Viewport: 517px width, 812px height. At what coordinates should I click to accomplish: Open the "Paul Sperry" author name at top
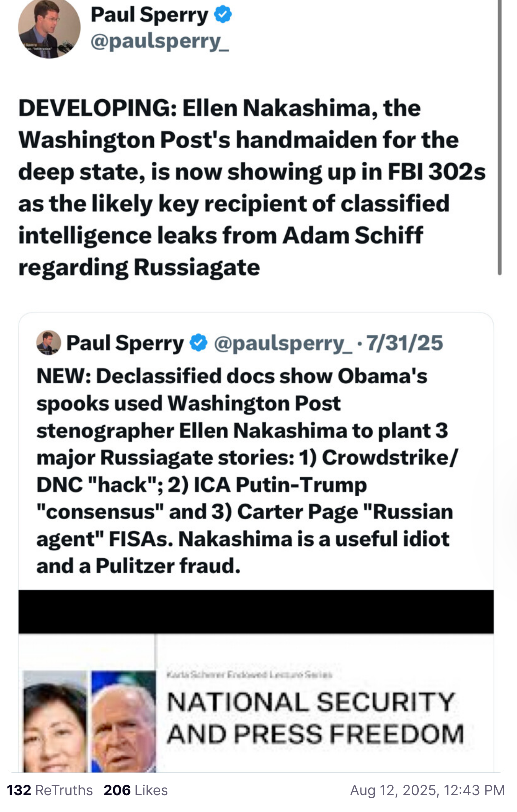(x=150, y=15)
